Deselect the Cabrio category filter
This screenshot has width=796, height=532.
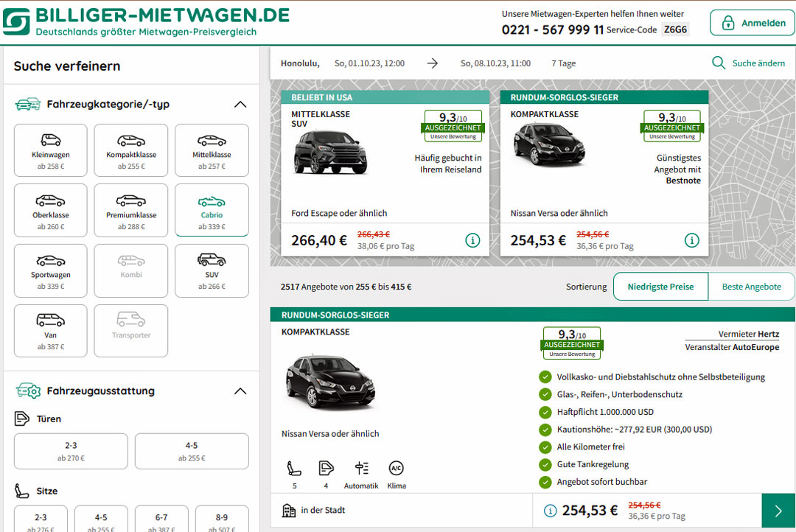[212, 211]
